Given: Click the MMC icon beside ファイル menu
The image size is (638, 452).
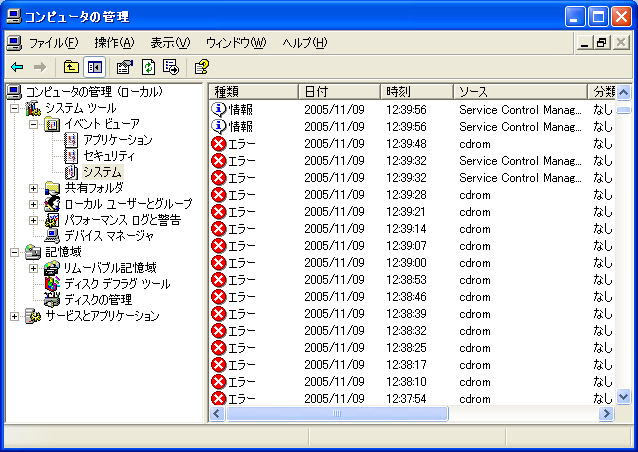Looking at the screenshot, I should (14, 43).
